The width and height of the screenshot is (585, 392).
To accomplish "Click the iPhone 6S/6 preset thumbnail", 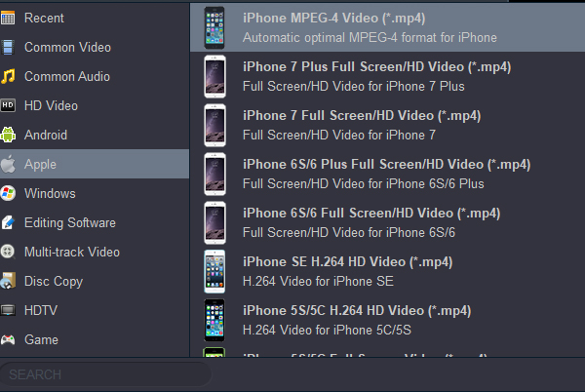I will 214,222.
